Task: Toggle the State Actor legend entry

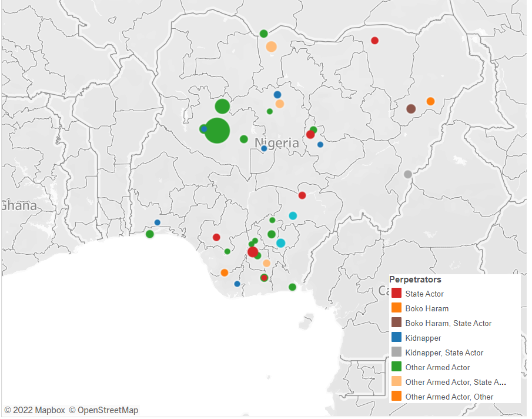Action: pyautogui.click(x=426, y=294)
